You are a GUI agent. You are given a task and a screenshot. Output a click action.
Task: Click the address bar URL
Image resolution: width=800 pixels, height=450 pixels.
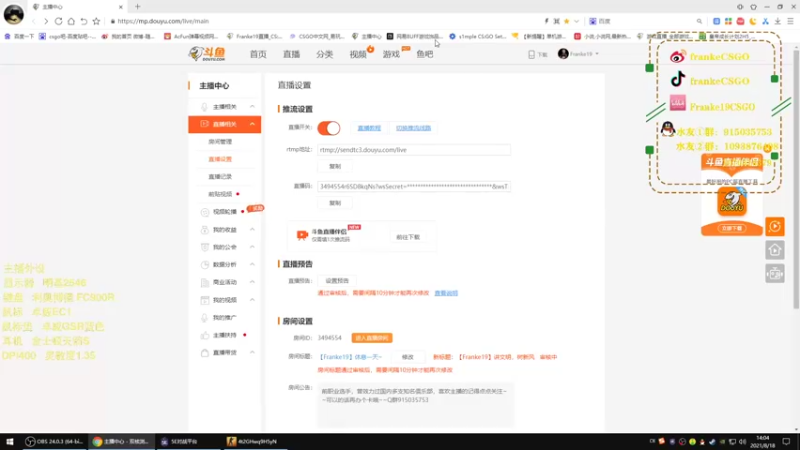tap(163, 21)
